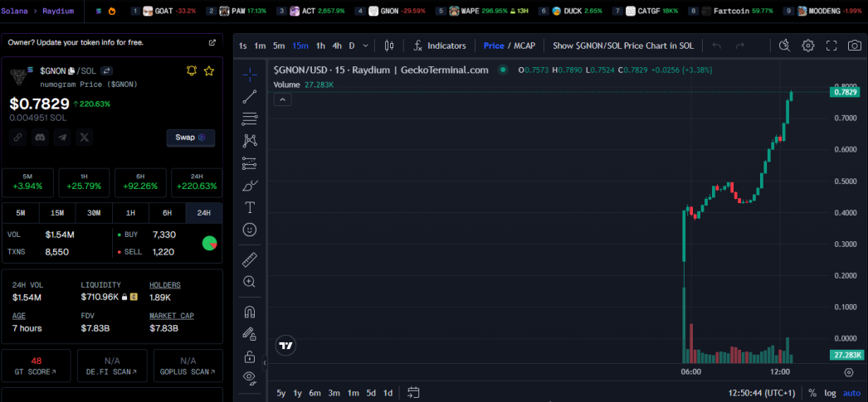Select the 4h chart interval
Viewport: 868px width, 402px height.
(337, 46)
